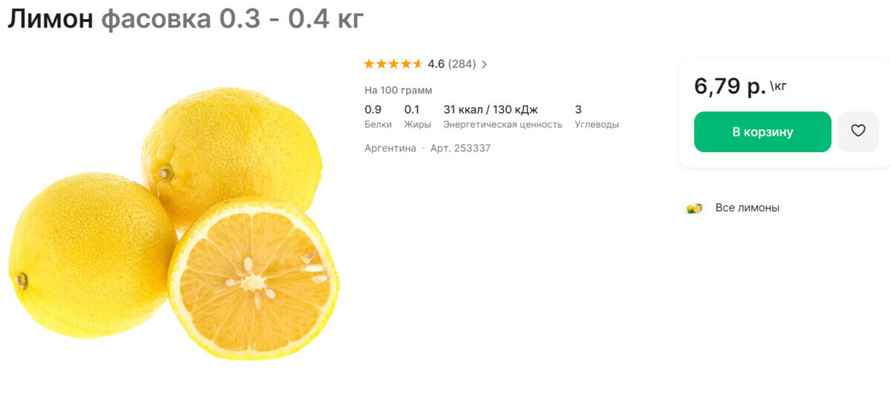This screenshot has height=419, width=891.
Task: Open the 4.6 rating score
Action: 436,64
